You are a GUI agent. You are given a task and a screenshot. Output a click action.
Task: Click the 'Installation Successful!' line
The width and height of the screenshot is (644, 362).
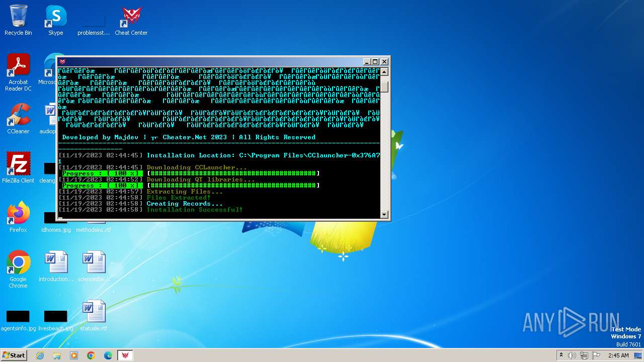(195, 210)
